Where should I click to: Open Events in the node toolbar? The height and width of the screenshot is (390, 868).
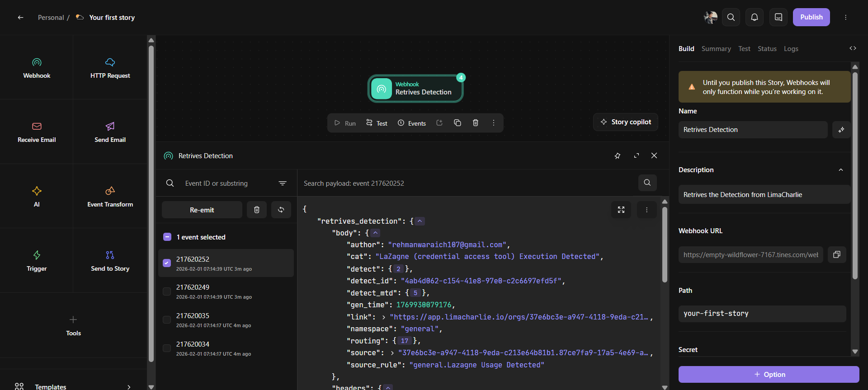[x=412, y=123]
